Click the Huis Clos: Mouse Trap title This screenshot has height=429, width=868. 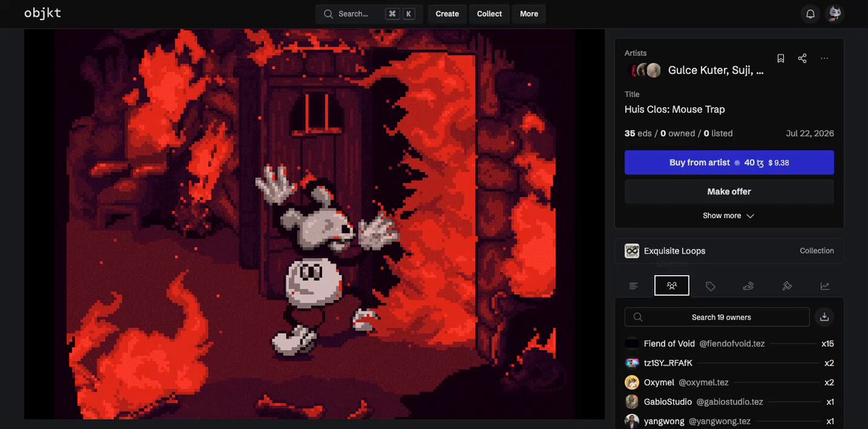[675, 109]
